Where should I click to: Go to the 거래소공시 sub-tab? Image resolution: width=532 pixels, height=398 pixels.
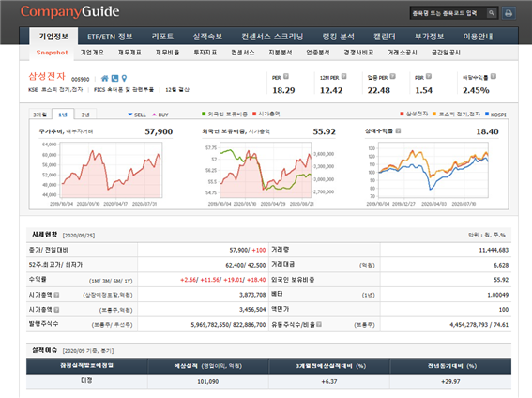403,53
